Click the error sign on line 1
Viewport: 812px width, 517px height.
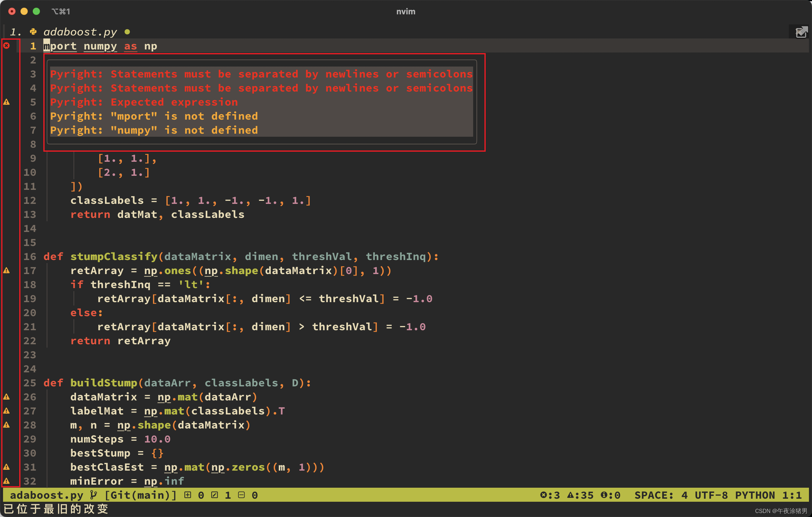(x=6, y=45)
